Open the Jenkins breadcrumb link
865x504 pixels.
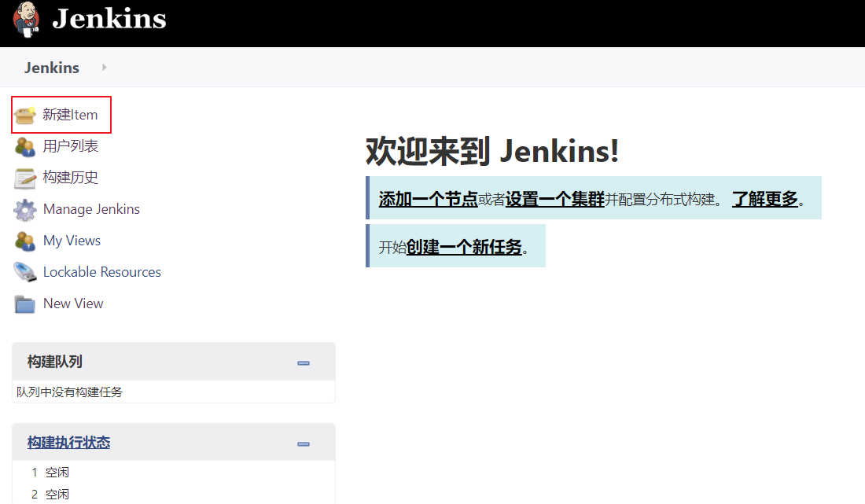tap(52, 68)
